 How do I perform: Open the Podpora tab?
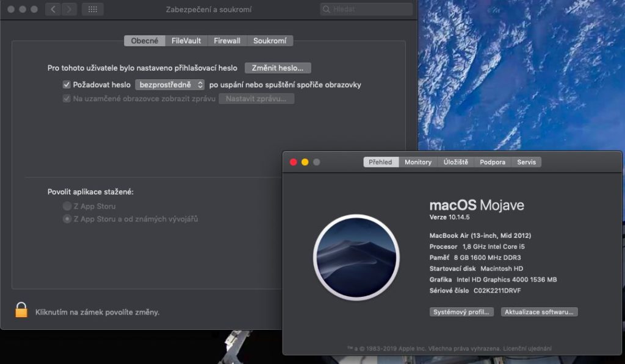coord(493,162)
